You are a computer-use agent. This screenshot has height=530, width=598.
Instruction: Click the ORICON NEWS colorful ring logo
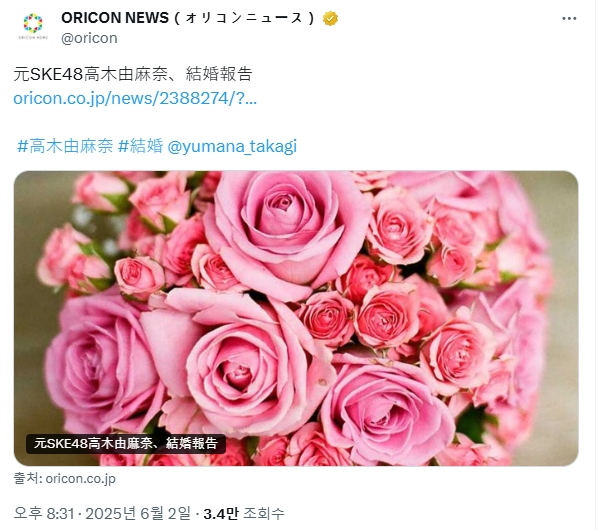pyautogui.click(x=33, y=23)
